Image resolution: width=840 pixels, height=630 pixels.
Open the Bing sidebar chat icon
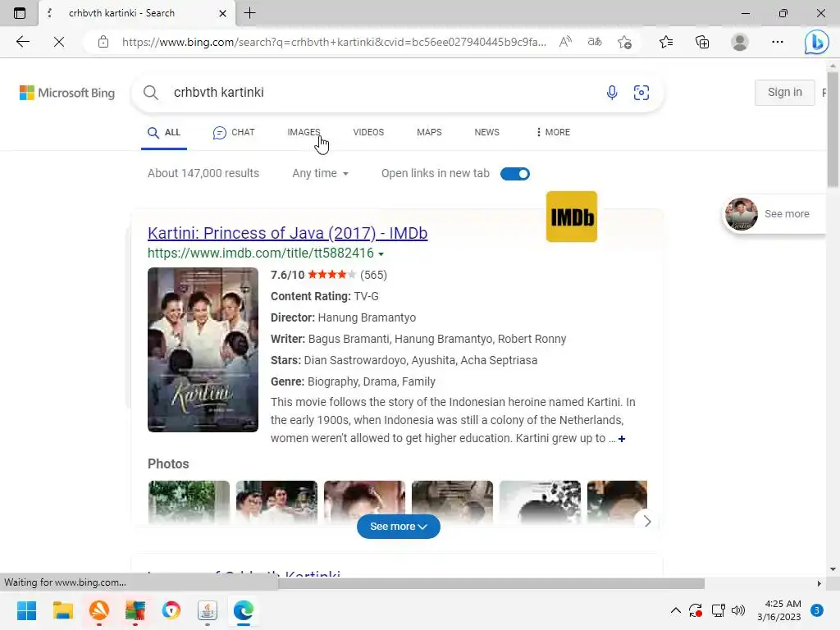click(x=816, y=42)
